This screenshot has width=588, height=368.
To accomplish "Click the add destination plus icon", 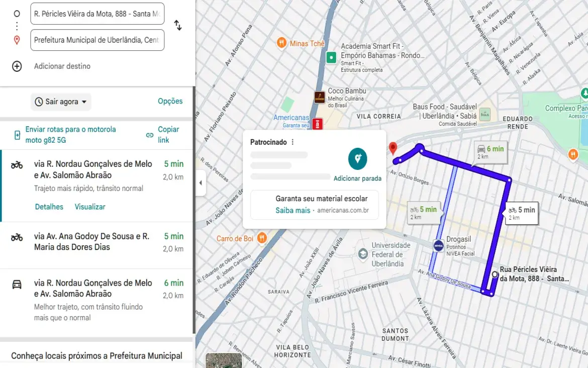I will (x=17, y=66).
